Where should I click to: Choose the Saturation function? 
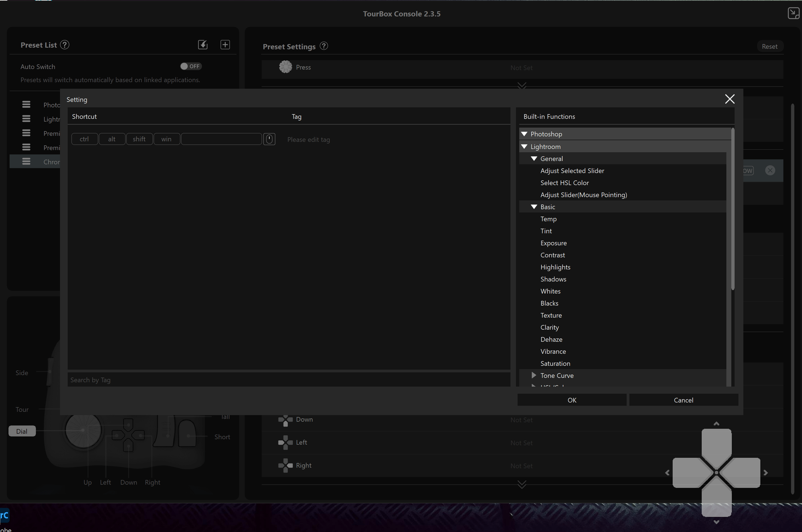555,363
